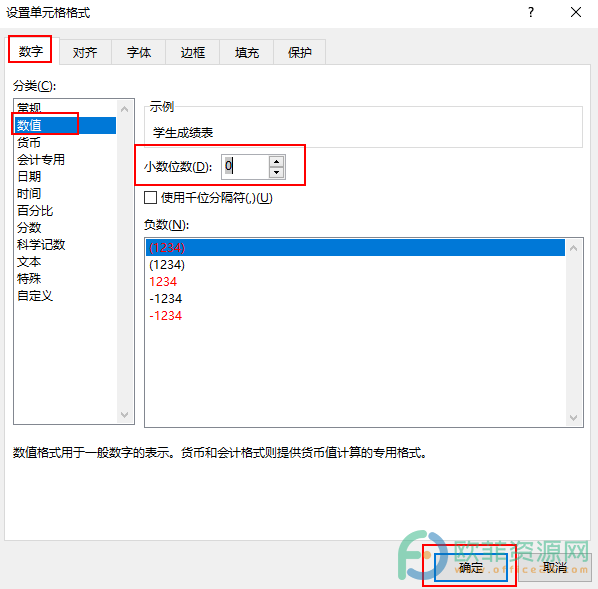Select 特殊 category
Image resolution: width=598 pixels, height=589 pixels.
click(x=65, y=278)
